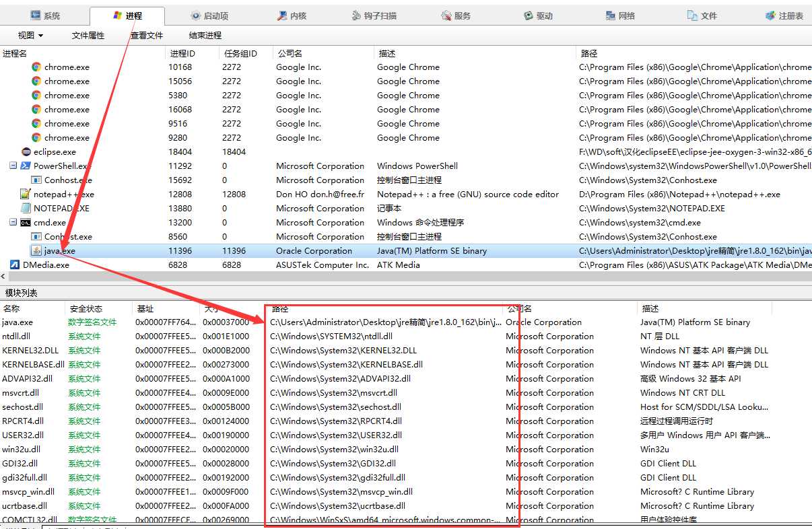812x529 pixels.
Task: Click the Conhost.exe icon with PID 15692
Action: click(x=36, y=180)
